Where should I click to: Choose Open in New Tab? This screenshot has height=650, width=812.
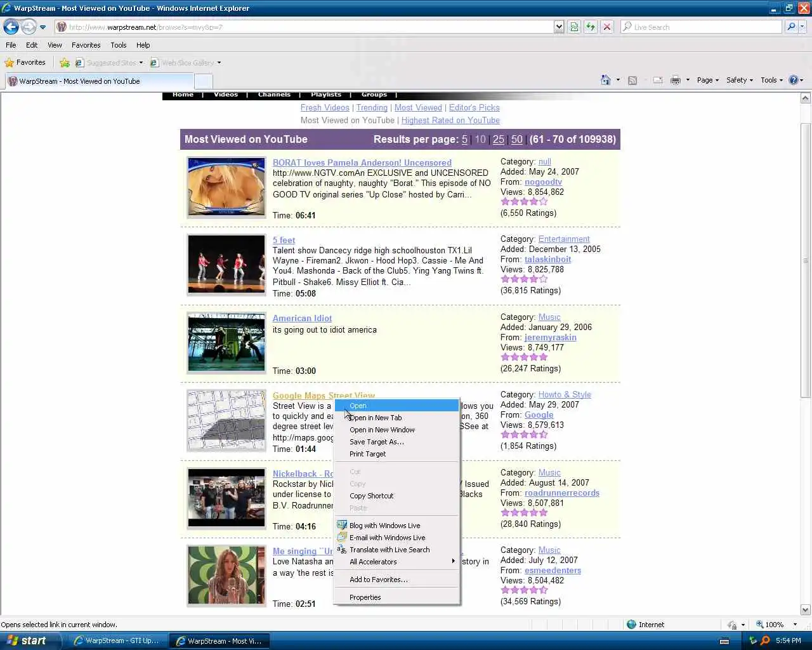click(396, 418)
